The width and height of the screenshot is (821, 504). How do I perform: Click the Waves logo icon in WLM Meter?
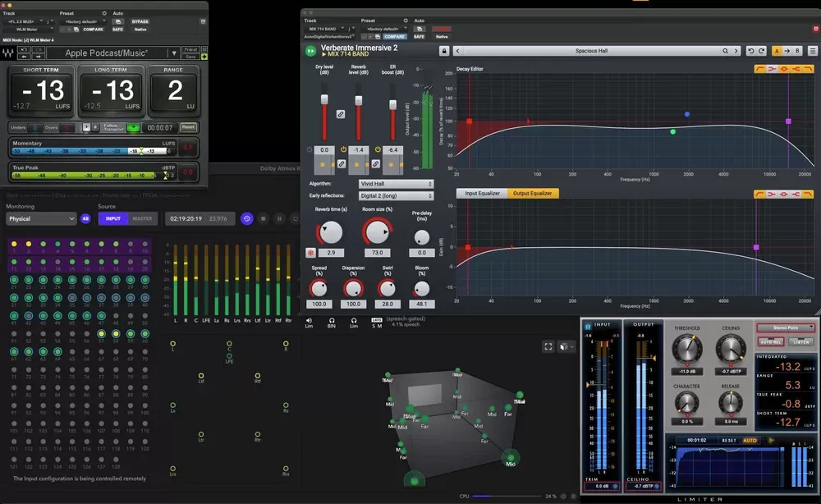point(8,53)
